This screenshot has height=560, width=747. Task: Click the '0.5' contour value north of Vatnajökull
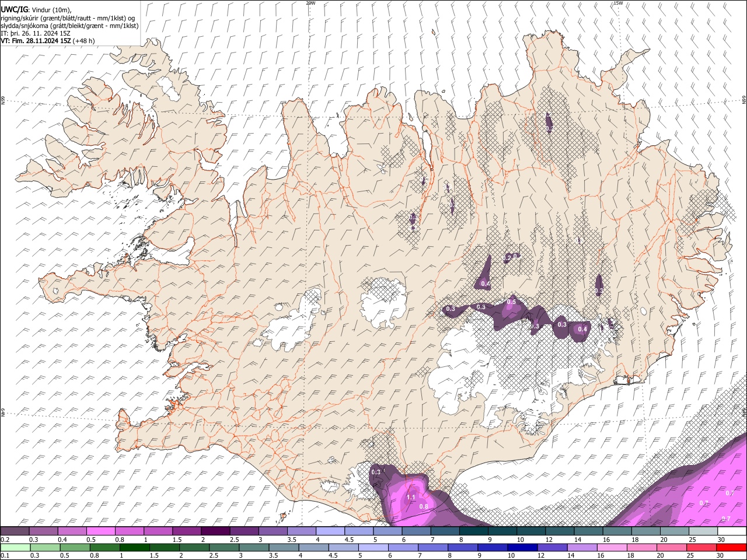(x=511, y=302)
